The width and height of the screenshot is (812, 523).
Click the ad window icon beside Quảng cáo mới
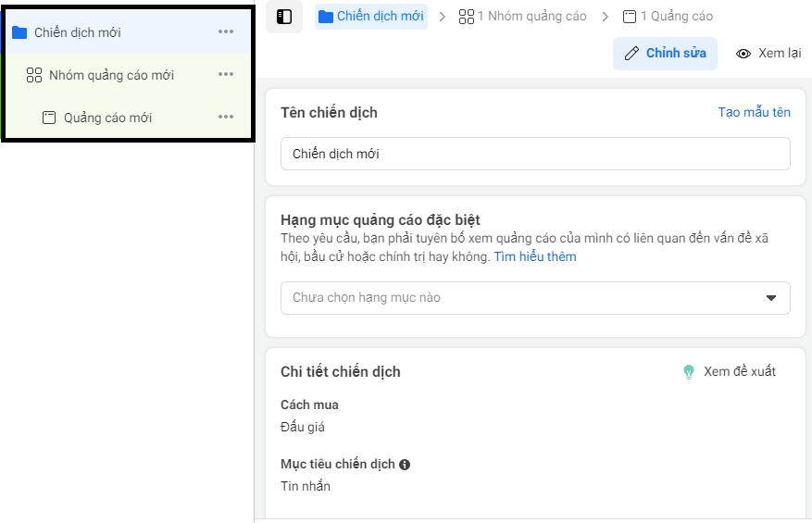[x=49, y=118]
